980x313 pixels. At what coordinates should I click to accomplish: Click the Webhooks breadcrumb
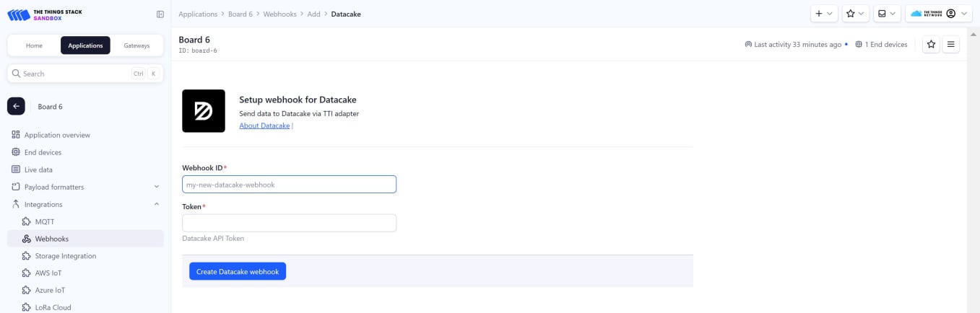click(x=279, y=14)
